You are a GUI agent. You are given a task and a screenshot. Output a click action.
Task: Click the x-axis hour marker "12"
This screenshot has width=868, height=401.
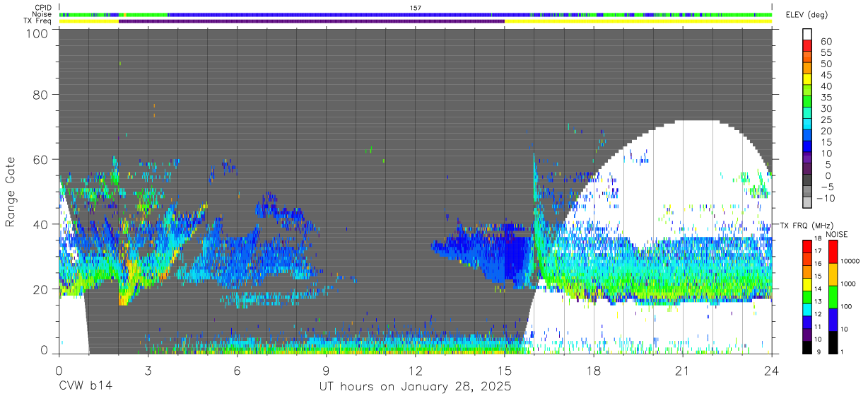coord(415,371)
